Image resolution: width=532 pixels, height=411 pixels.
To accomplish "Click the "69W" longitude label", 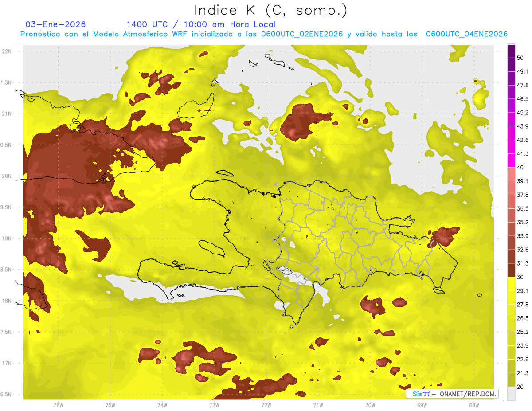I will pyautogui.click(x=422, y=405).
